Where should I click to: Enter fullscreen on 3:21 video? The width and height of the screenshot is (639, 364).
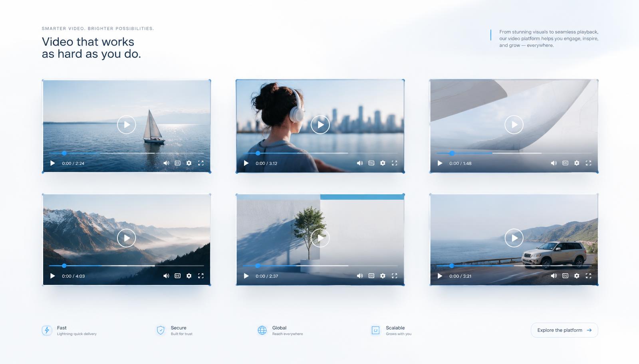pyautogui.click(x=588, y=276)
